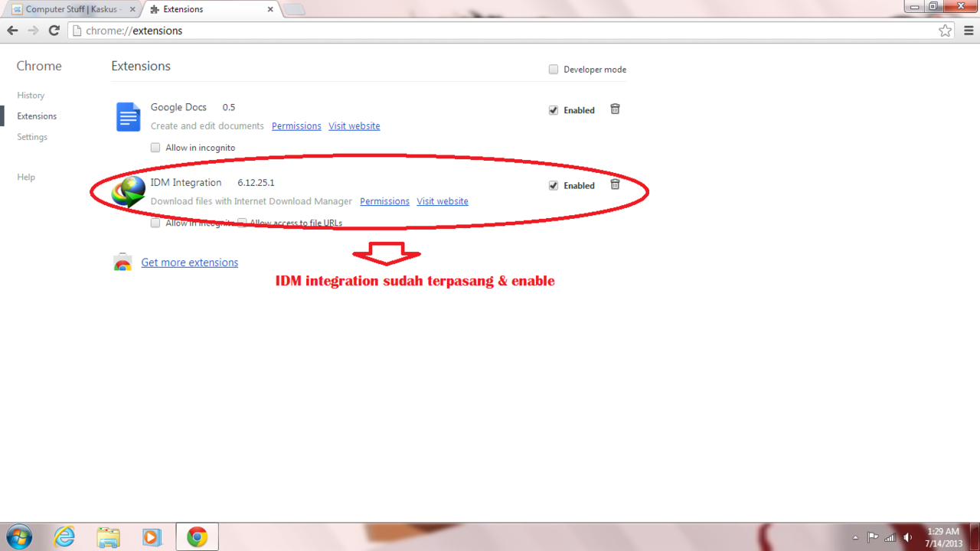Click the IDM Integration extension icon
This screenshot has width=980, height=551.
point(128,191)
